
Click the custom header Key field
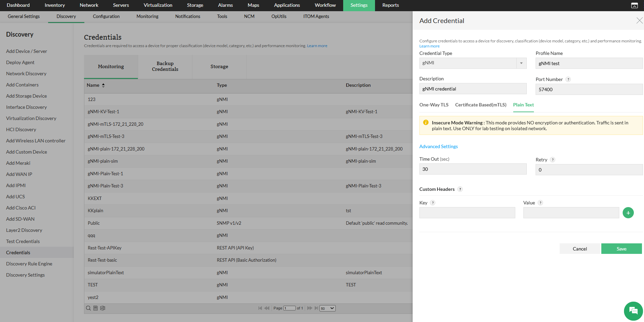click(x=467, y=213)
